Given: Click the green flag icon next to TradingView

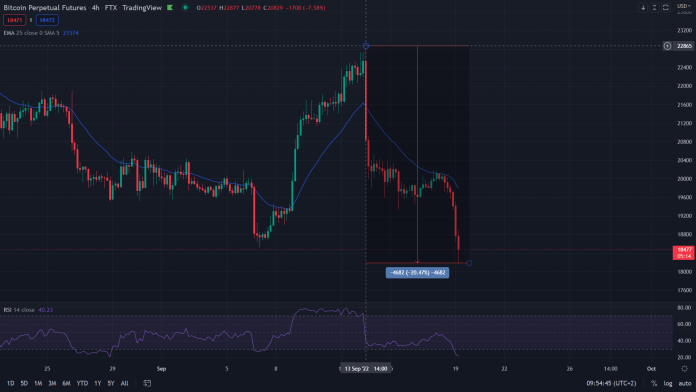Looking at the screenshot, I should (x=170, y=8).
